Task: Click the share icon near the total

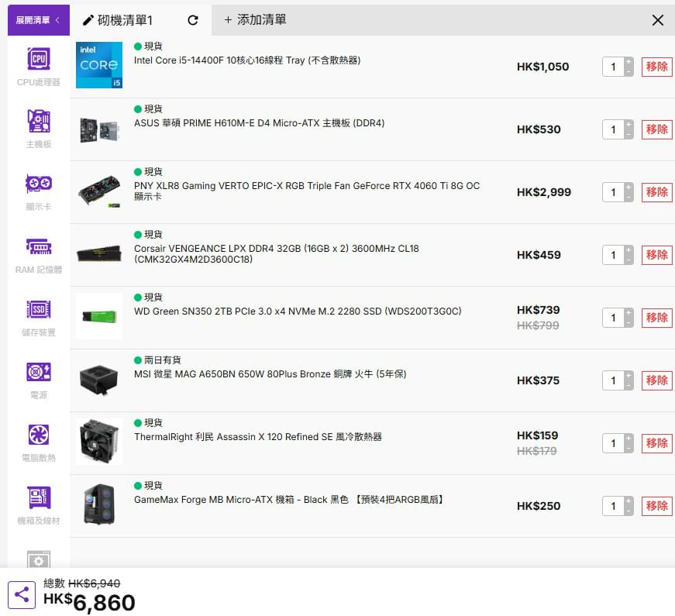Action: click(x=22, y=595)
